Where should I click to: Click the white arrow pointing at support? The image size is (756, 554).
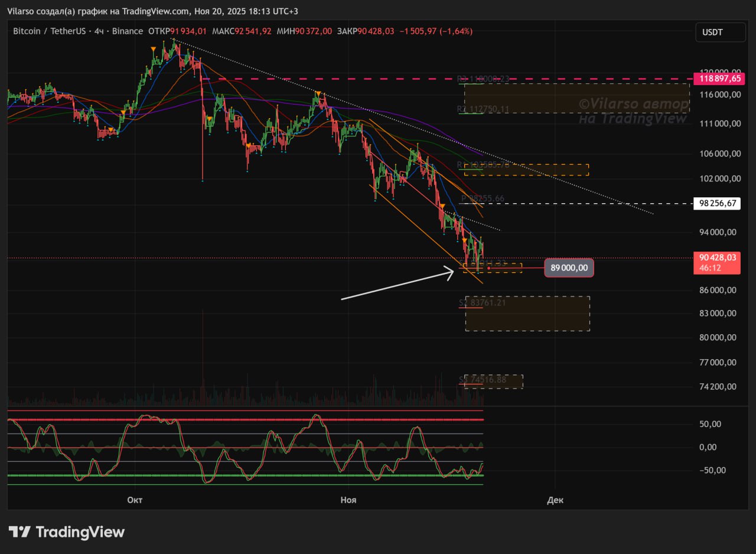point(397,284)
